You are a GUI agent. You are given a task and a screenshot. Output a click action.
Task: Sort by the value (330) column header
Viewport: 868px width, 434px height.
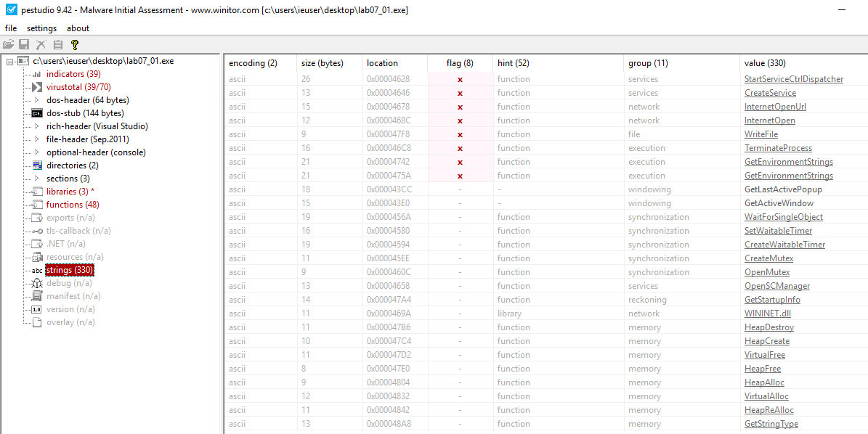coord(804,63)
